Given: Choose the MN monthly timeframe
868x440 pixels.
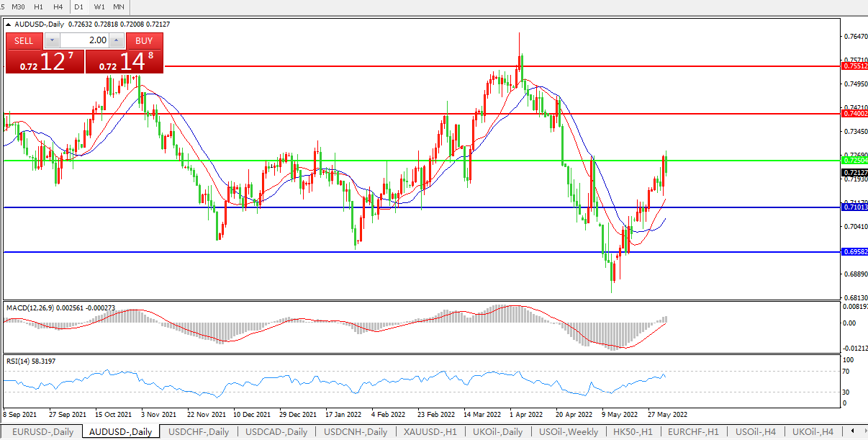Looking at the screenshot, I should 119,6.
